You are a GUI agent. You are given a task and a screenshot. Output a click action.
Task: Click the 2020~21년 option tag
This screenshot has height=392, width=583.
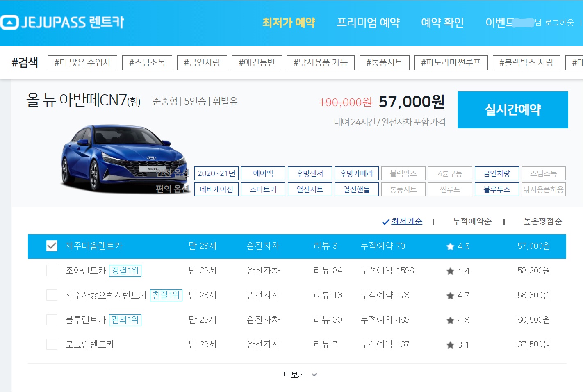pyautogui.click(x=216, y=173)
